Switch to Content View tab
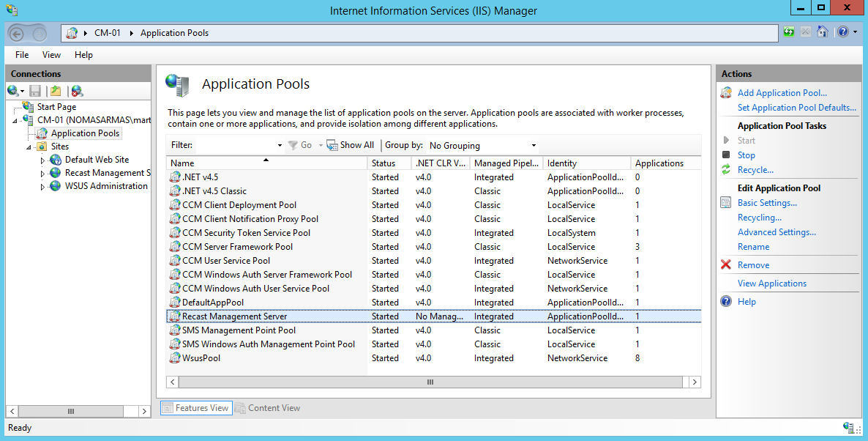The image size is (868, 441). 268,408
